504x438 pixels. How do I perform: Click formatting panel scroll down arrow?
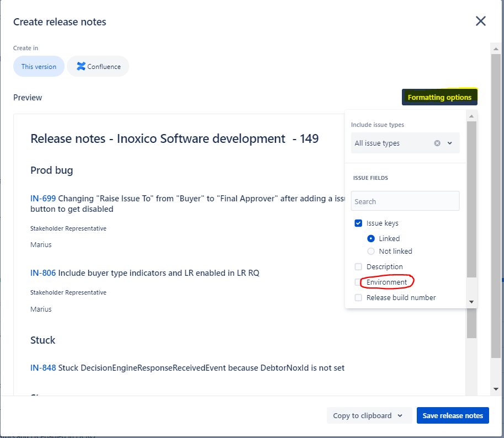471,302
